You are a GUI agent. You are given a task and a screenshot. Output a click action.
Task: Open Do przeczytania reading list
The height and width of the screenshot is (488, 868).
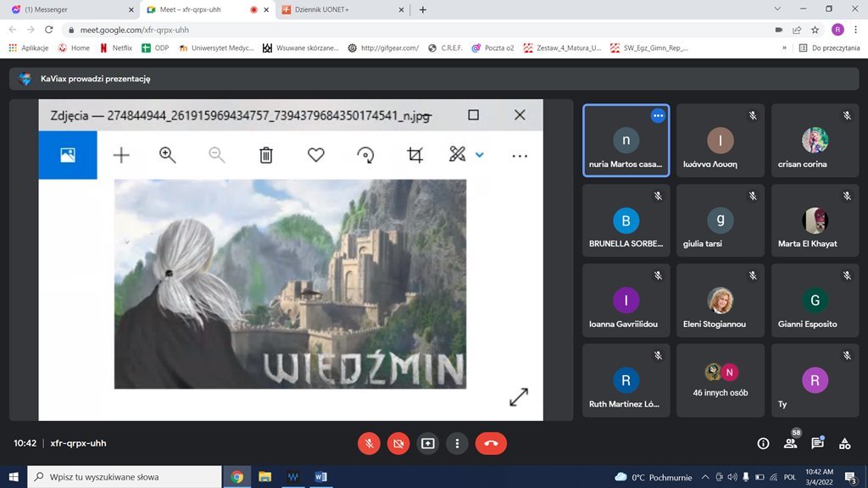coord(829,48)
